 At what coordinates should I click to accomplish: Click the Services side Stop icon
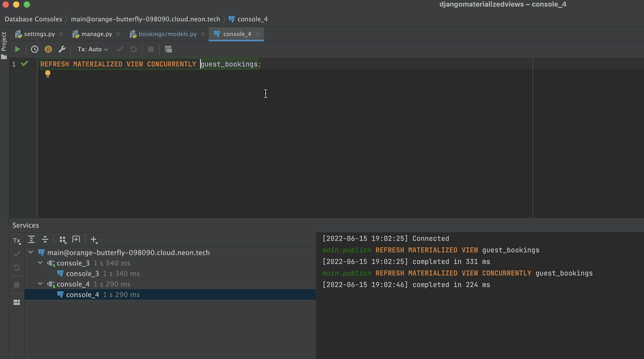pos(17,285)
